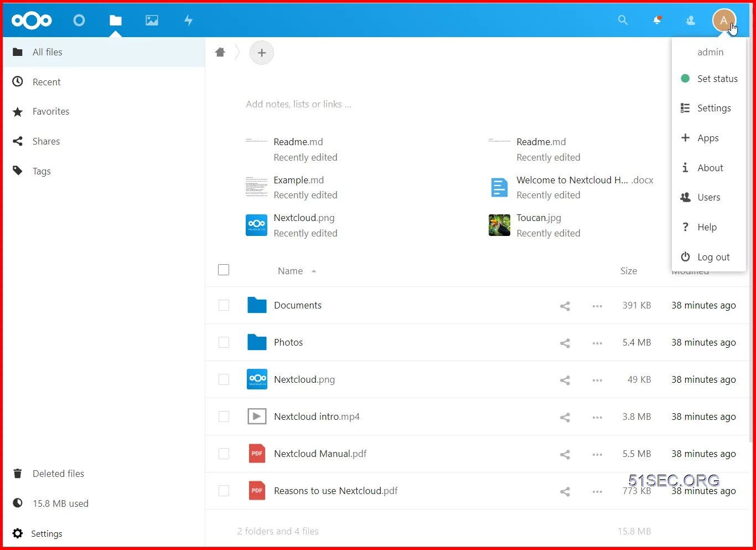756x550 pixels.
Task: Open Nextcloud intro.mp4 video file
Action: point(317,417)
